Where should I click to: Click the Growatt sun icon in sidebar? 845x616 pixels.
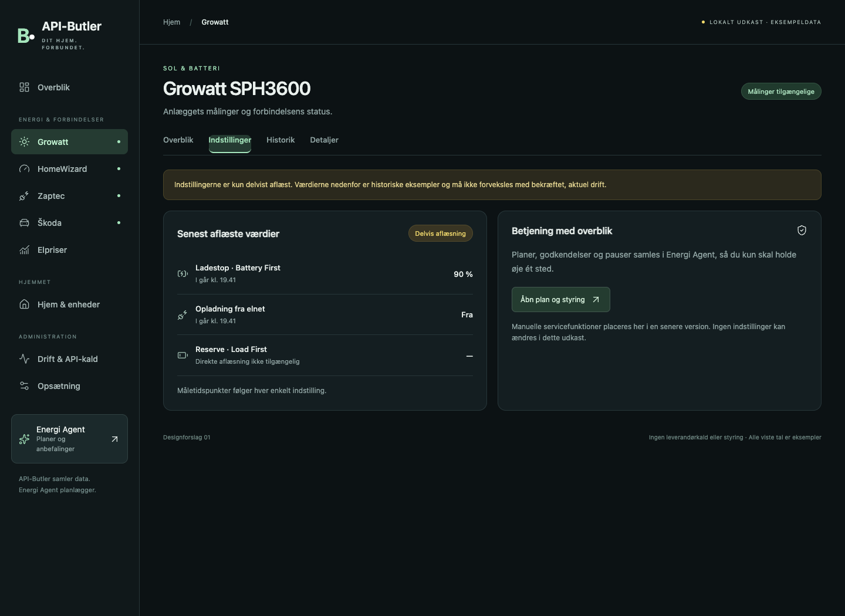24,142
